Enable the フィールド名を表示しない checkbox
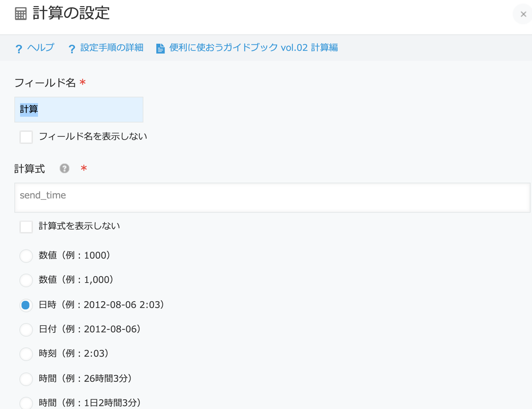The width and height of the screenshot is (532, 409). coord(26,137)
